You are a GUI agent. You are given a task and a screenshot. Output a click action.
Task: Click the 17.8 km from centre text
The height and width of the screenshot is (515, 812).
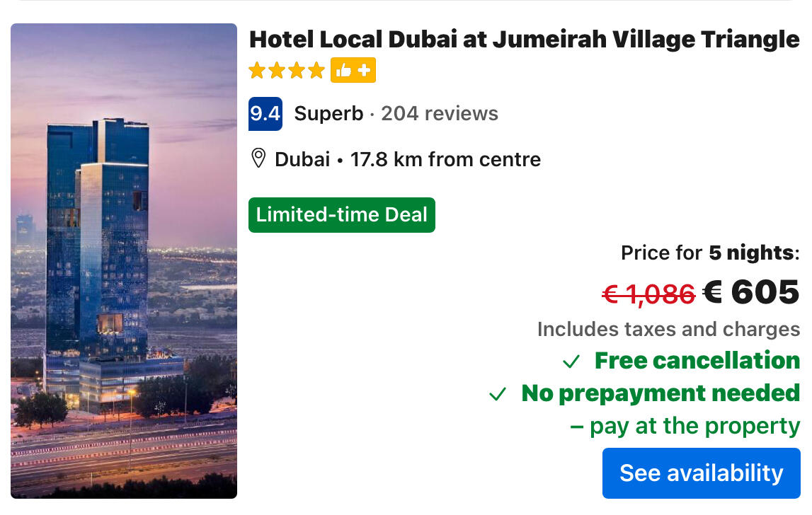[x=445, y=159]
